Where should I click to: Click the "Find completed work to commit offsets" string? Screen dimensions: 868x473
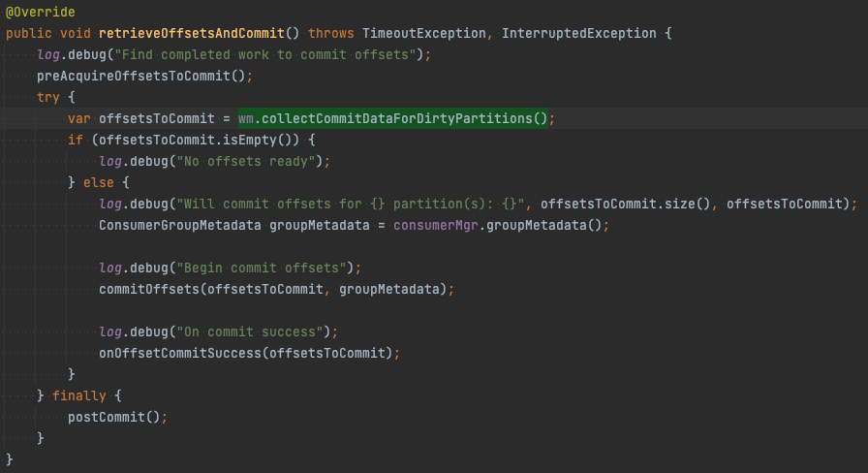265,54
